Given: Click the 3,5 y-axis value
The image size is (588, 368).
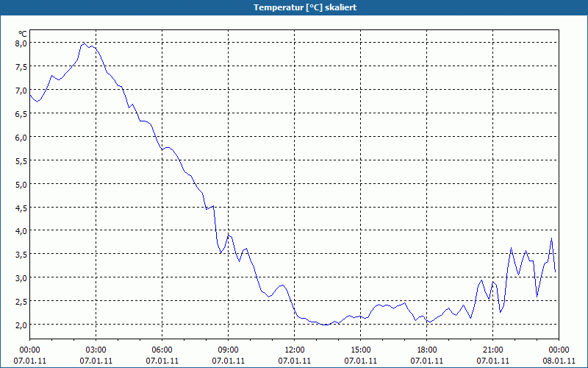Looking at the screenshot, I should (x=21, y=255).
